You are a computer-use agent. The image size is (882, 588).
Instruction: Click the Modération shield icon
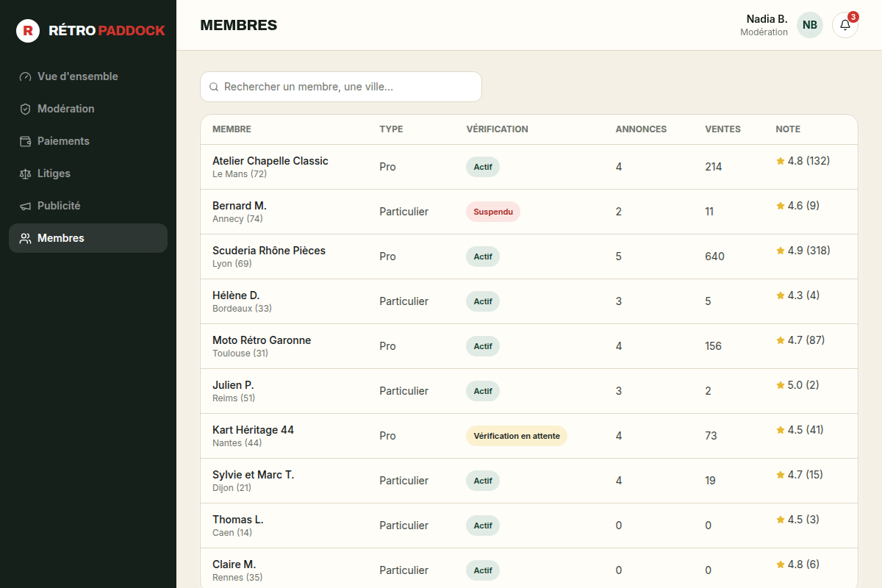[25, 109]
